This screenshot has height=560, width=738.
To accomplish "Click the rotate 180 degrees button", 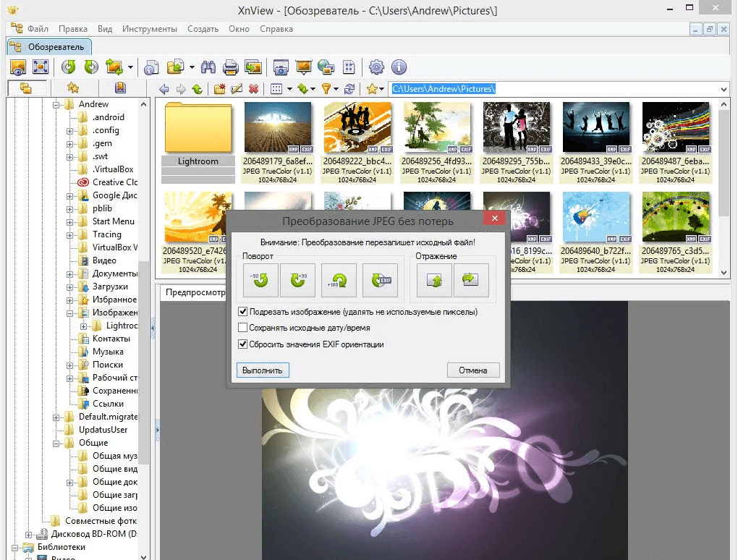I will (339, 280).
